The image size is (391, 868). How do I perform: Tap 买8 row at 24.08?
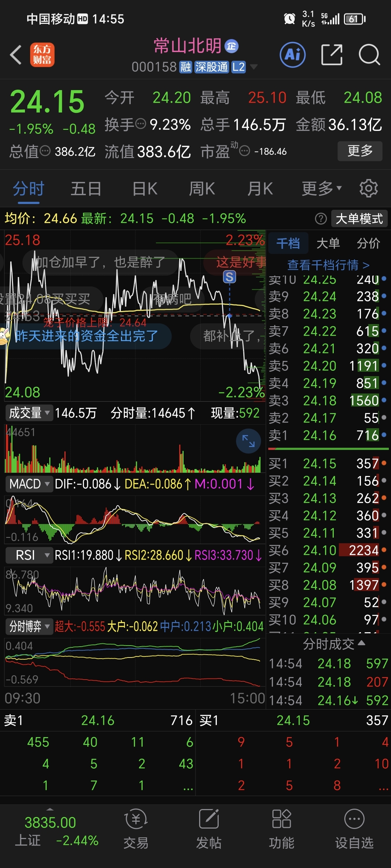328,585
